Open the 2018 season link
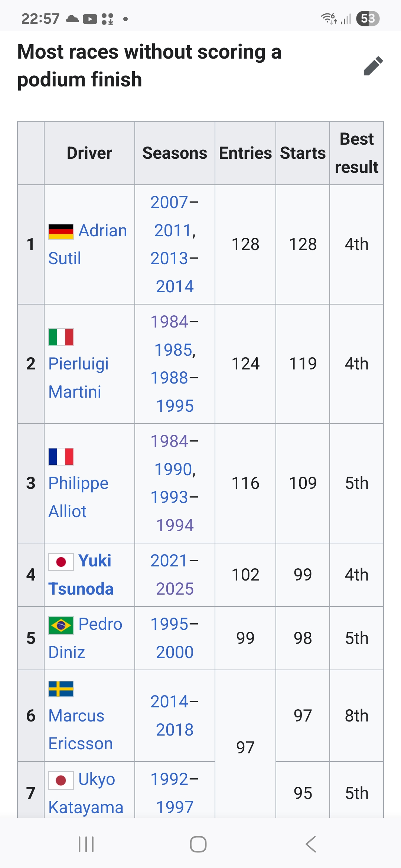401x868 pixels. 175,730
